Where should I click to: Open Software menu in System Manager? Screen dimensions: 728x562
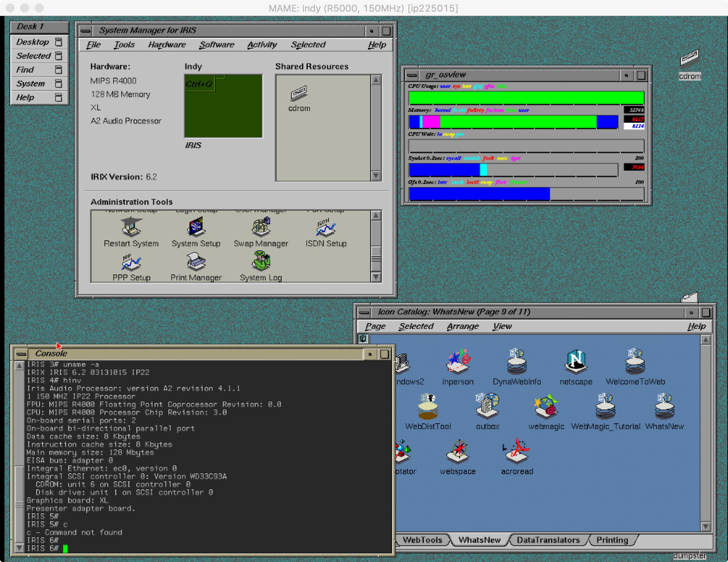coord(217,45)
